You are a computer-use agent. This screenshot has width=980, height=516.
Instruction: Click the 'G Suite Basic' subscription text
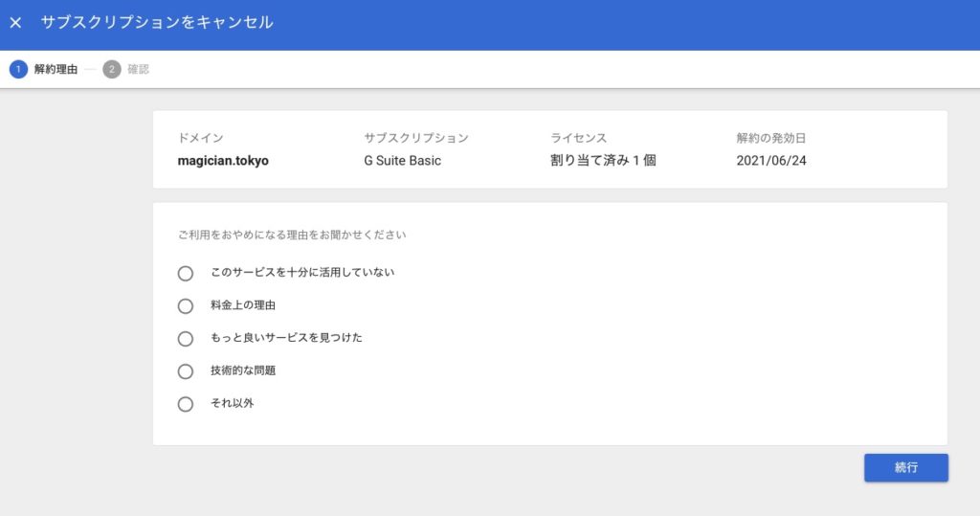coord(402,161)
